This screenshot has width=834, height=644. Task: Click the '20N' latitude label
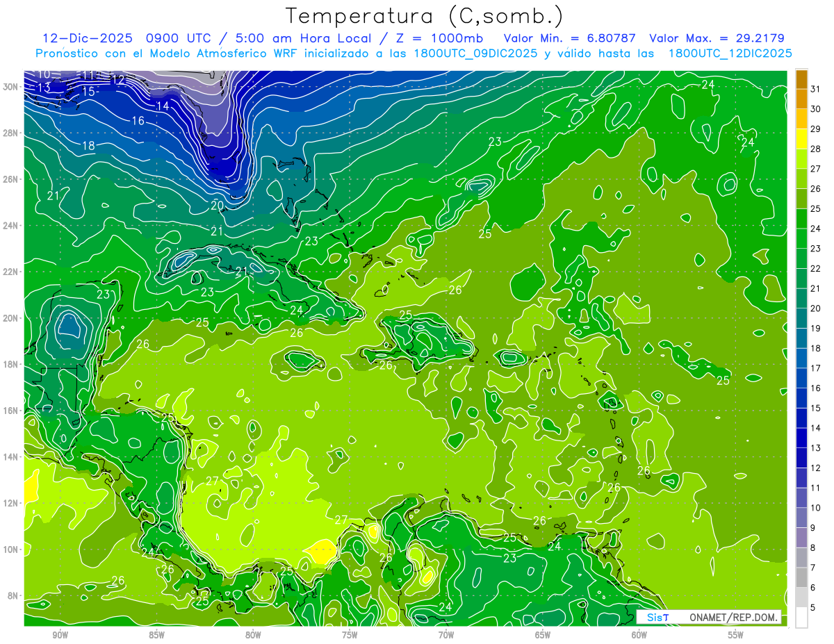pos(11,317)
